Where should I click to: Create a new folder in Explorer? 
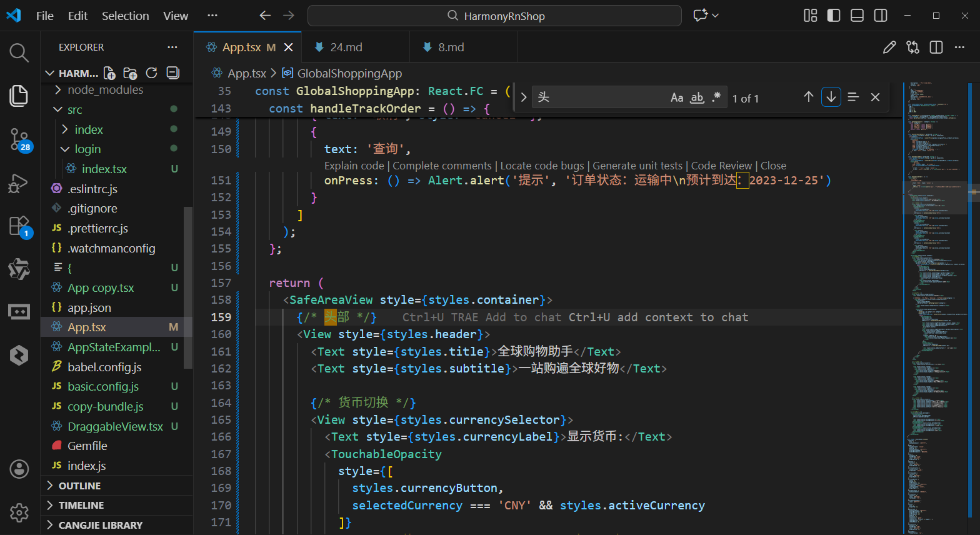(130, 73)
